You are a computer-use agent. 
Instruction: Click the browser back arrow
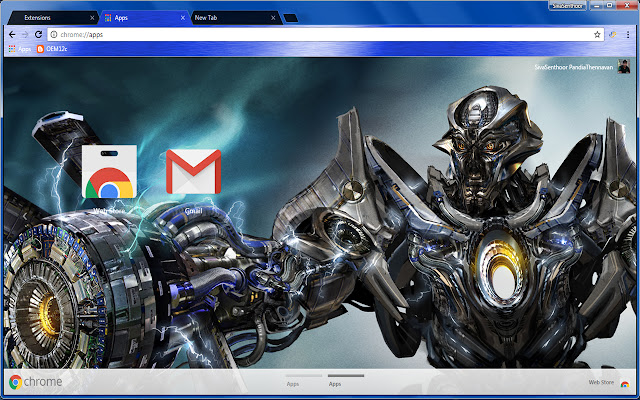point(11,33)
